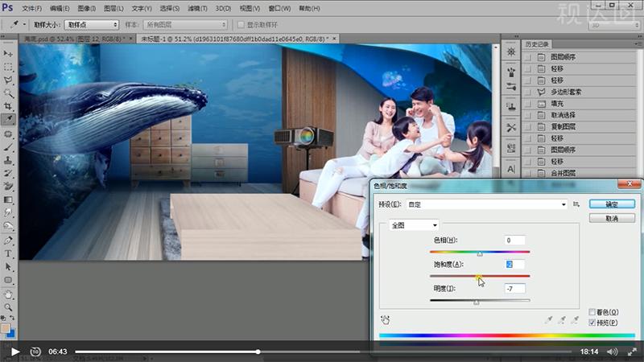
Task: Open the 编辑(E) menu
Action: point(60,8)
